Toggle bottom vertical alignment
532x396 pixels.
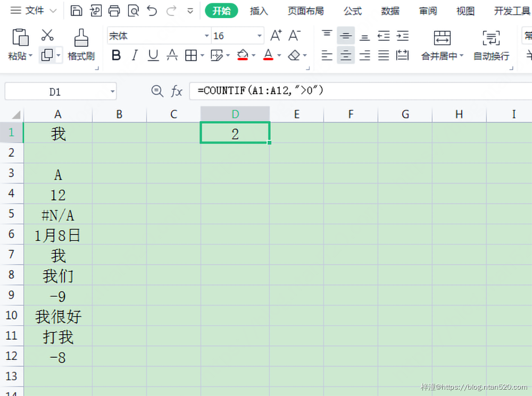coord(365,36)
